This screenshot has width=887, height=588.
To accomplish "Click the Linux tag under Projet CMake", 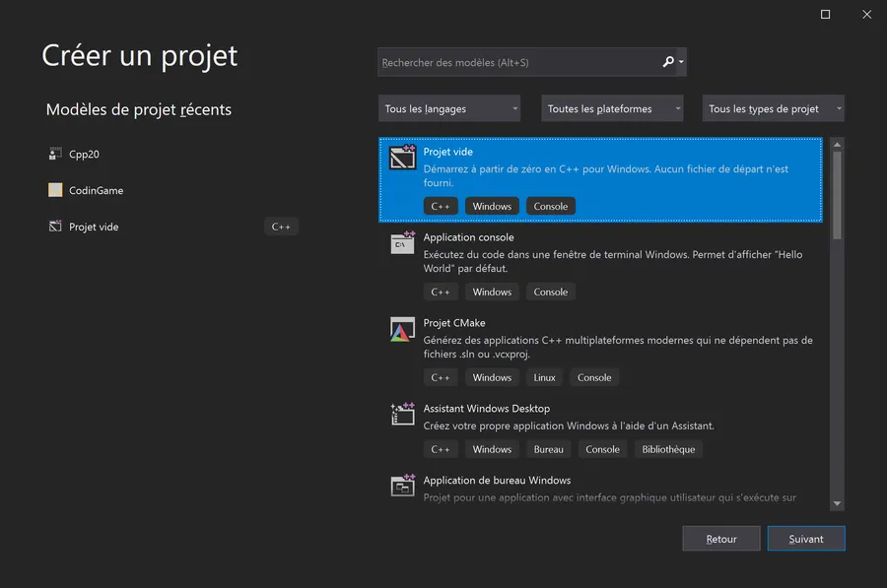I will 544,377.
